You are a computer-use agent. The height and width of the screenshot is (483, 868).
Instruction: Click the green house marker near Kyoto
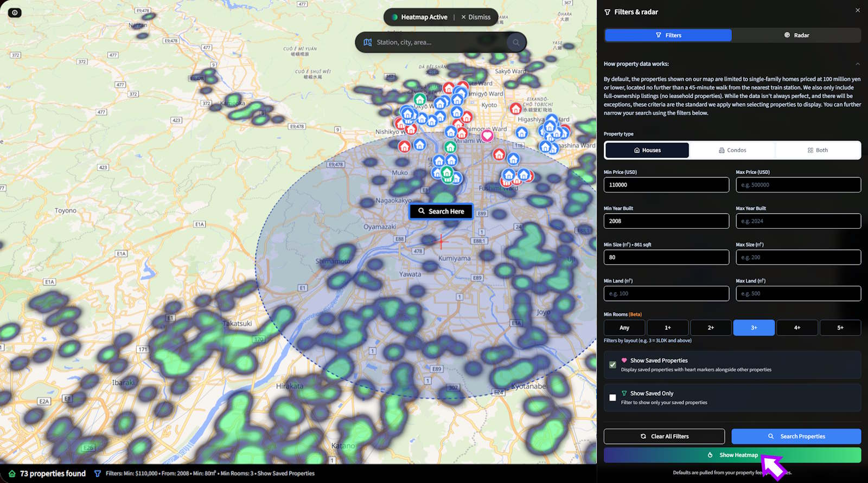pos(420,99)
